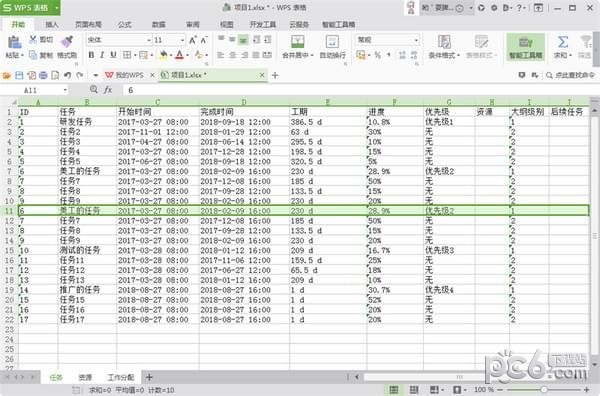Switch to the 我的WPS document tab
This screenshot has width=600, height=396.
click(125, 75)
